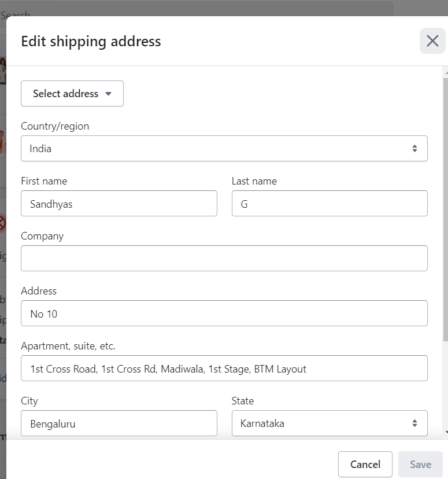Click the Country/region label
Screen dimensions: 448x479
click(x=55, y=126)
